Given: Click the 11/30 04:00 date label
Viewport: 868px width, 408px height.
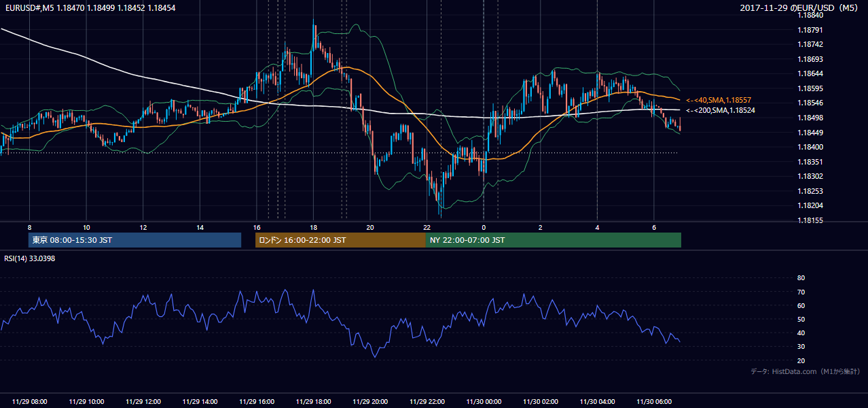Looking at the screenshot, I should pyautogui.click(x=597, y=402).
